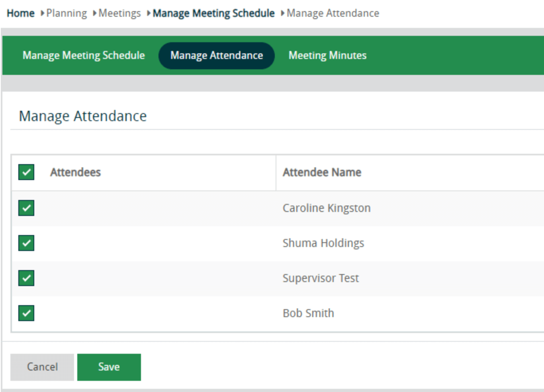Screen dimensions: 544x392
Task: Cancel the attendance changes
Action: tap(42, 367)
